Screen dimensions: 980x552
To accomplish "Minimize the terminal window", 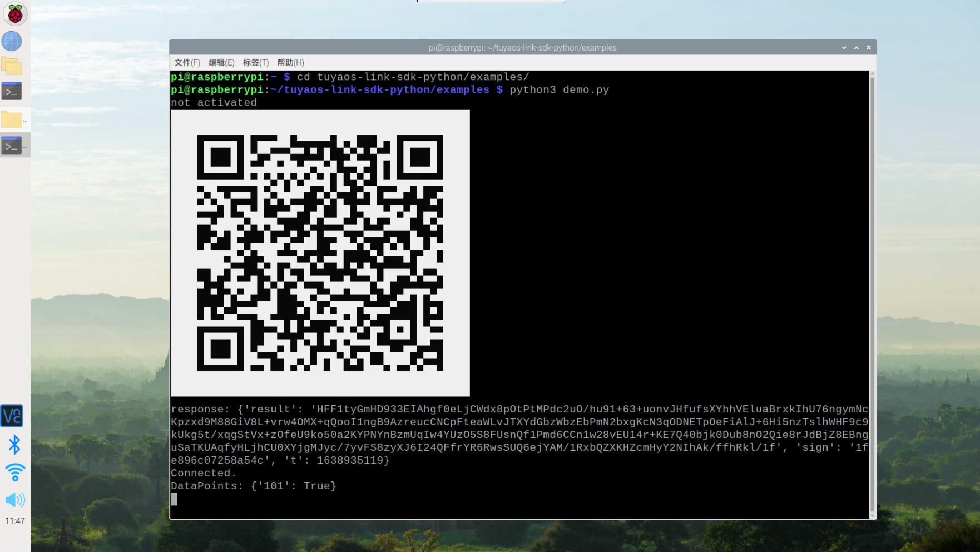I will 844,48.
